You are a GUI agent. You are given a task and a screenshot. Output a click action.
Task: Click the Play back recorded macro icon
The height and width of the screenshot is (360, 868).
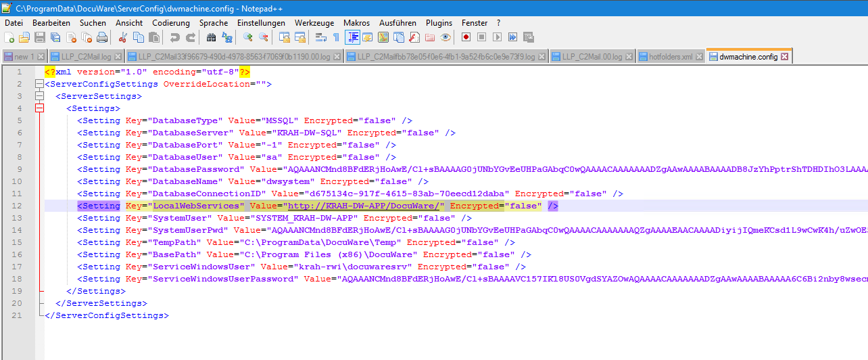(x=498, y=37)
